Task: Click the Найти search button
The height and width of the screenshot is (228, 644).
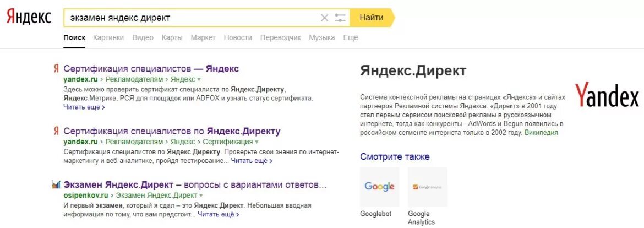Action: click(x=372, y=17)
